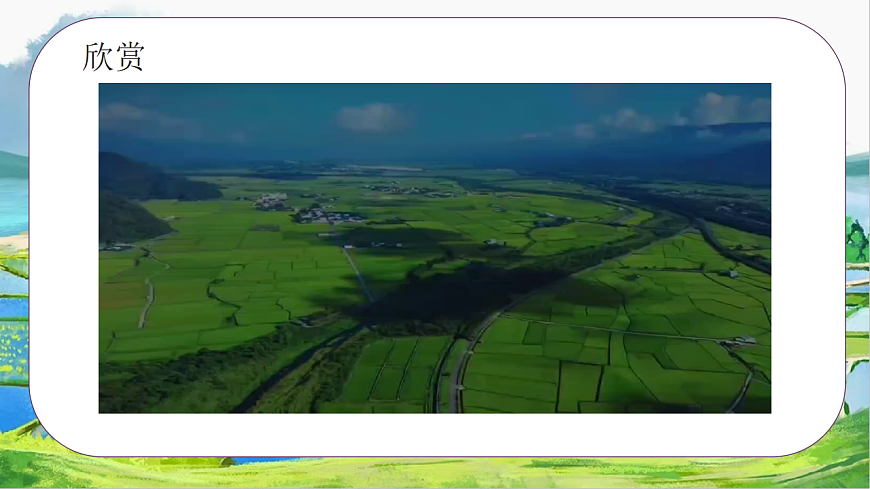Select the 欣赏 title text
Viewport: 870px width, 489px height.
[113, 57]
